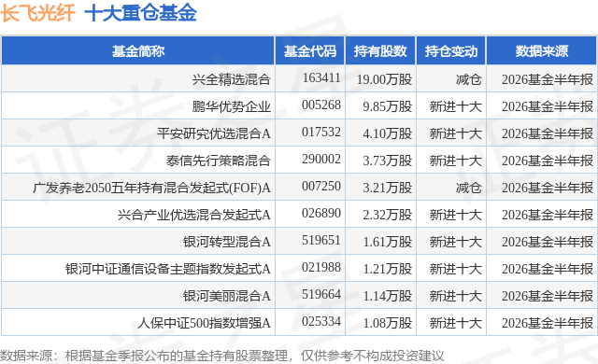The height and width of the screenshot is (364, 598).
Task: Click fund code 290002
Action: coord(321,159)
